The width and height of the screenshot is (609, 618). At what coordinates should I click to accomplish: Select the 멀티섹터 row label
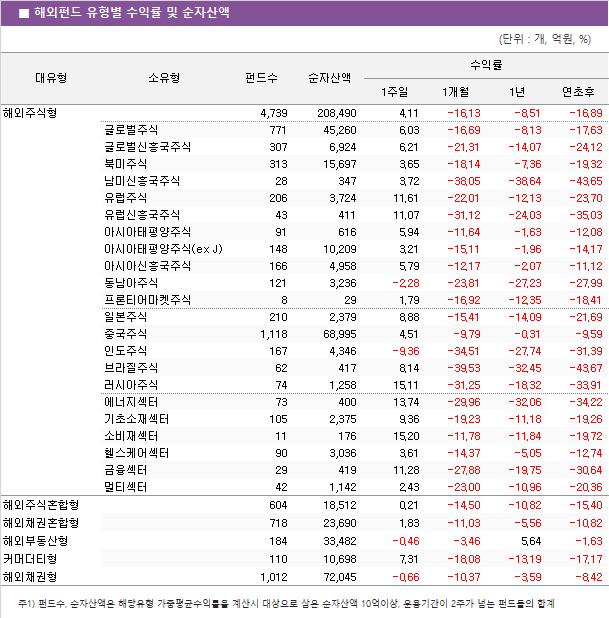(125, 487)
